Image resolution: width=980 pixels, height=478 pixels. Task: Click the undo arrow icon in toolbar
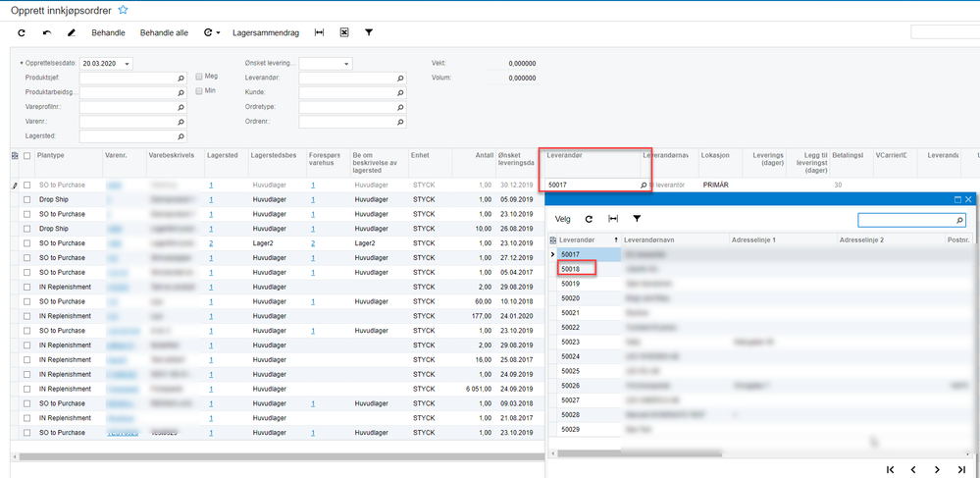[x=47, y=32]
